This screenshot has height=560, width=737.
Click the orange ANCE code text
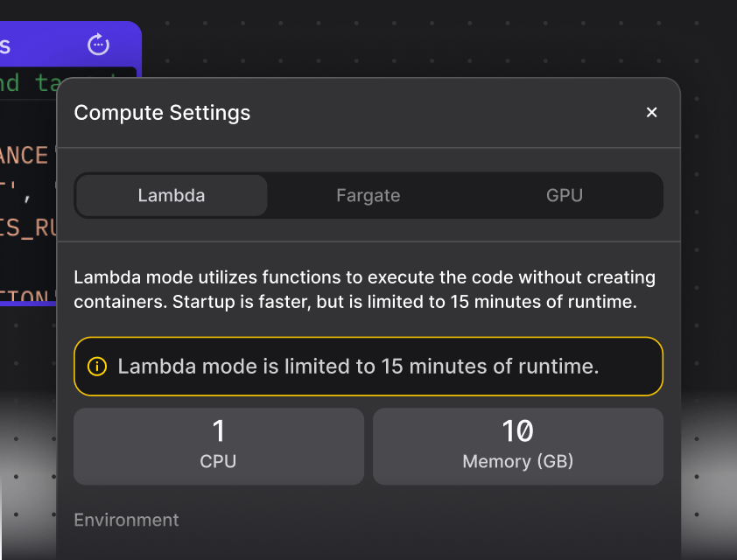point(25,156)
